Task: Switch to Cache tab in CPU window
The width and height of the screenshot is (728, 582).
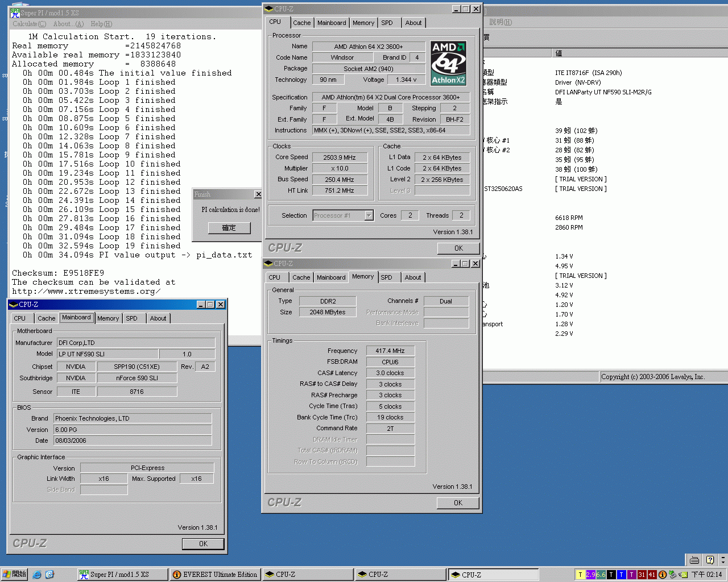Action: click(x=302, y=23)
